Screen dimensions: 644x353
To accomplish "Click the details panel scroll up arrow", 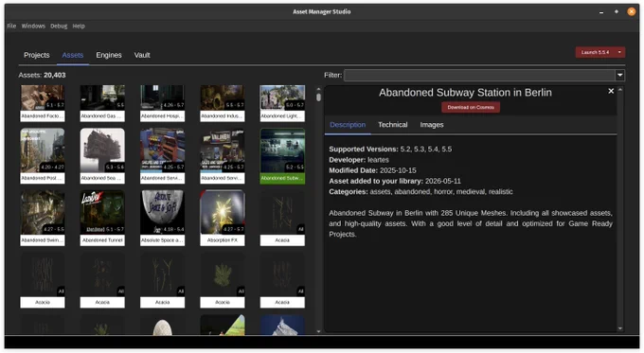I will (x=620, y=89).
